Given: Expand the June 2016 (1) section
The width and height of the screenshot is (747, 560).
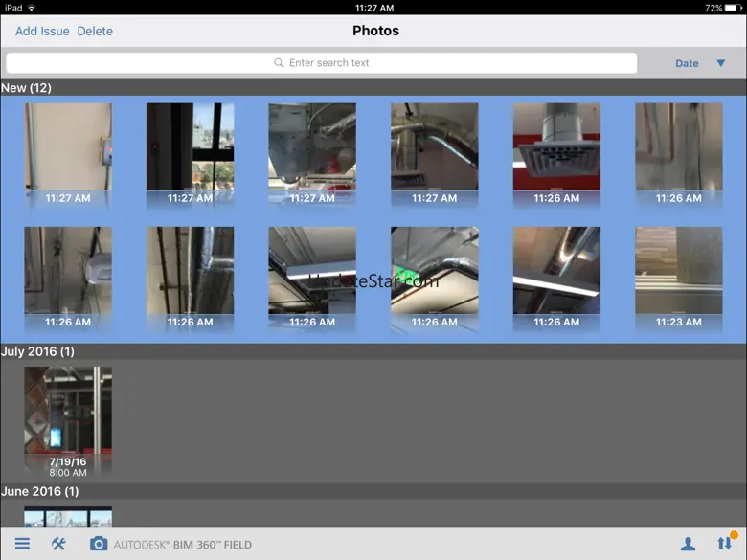Looking at the screenshot, I should pyautogui.click(x=39, y=491).
